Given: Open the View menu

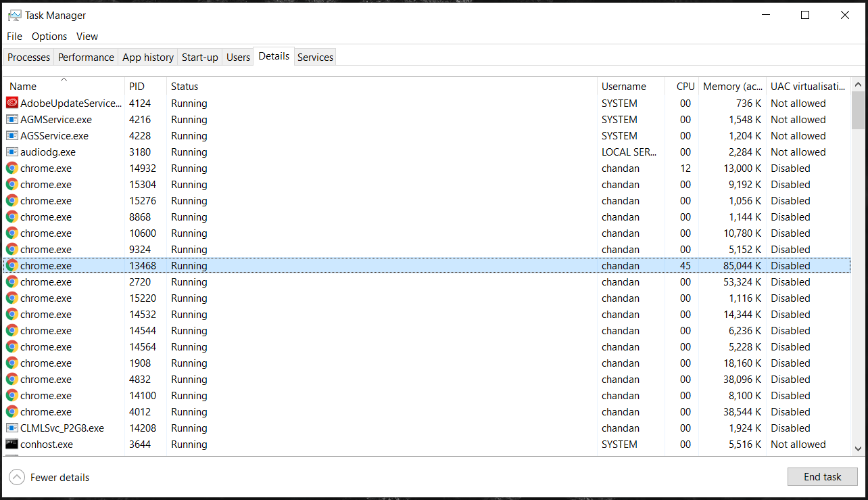Looking at the screenshot, I should point(87,37).
